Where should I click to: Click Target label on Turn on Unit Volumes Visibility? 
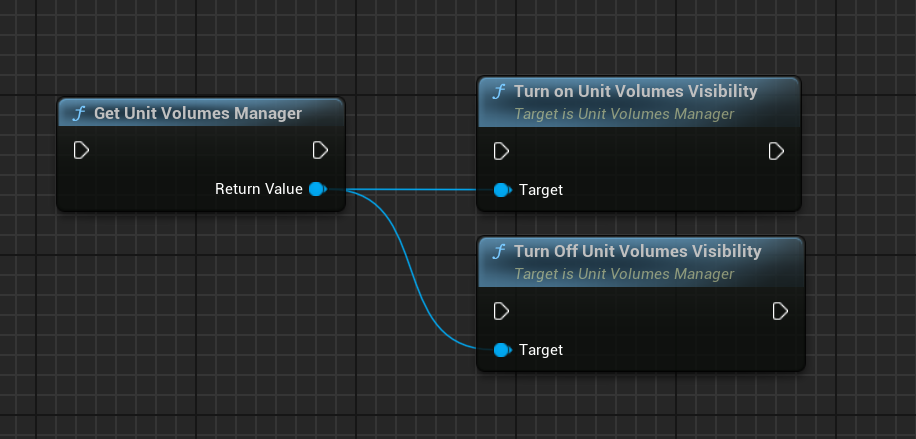pyautogui.click(x=540, y=190)
